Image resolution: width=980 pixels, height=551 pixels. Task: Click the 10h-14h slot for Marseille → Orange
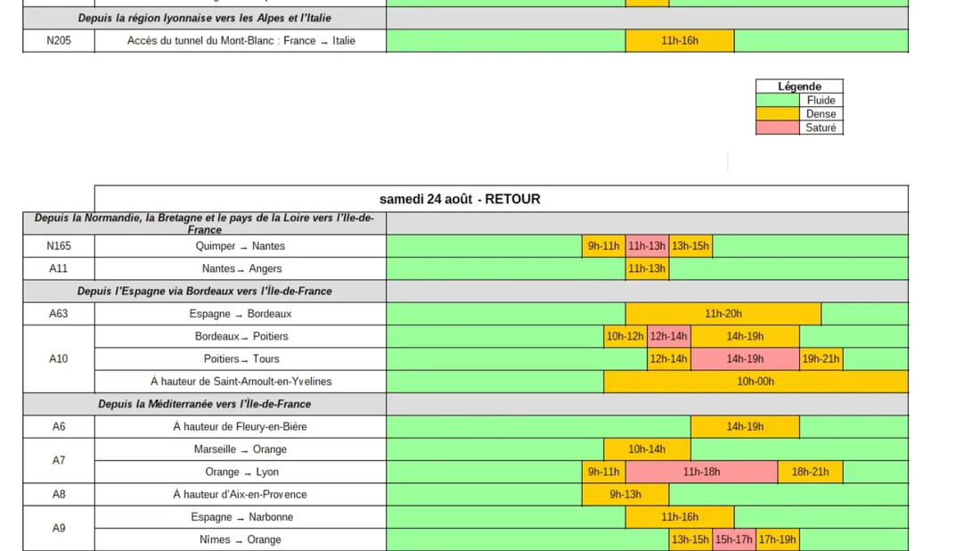point(647,449)
